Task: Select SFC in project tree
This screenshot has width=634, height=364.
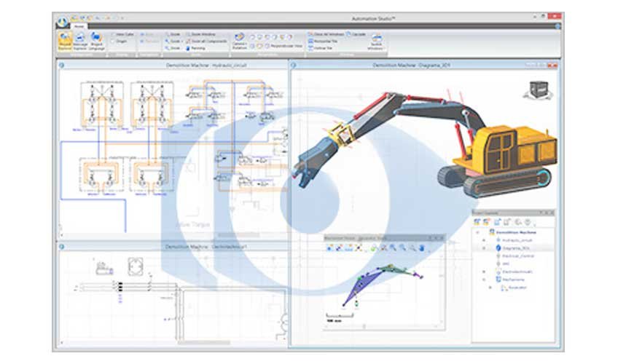Action: tap(506, 264)
